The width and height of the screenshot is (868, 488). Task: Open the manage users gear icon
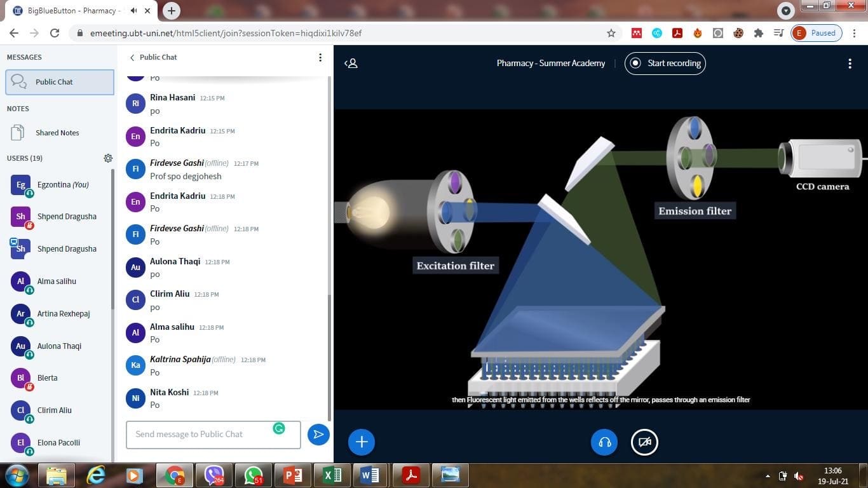coord(108,158)
